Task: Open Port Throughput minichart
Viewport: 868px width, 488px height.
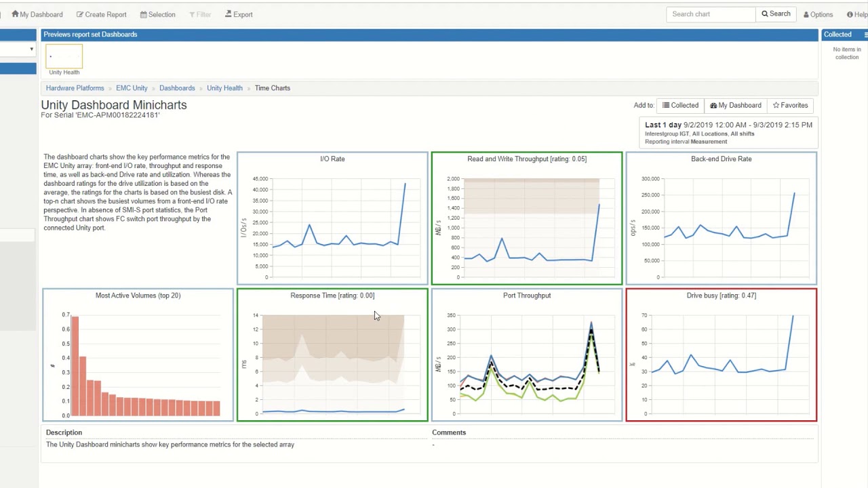Action: (527, 355)
